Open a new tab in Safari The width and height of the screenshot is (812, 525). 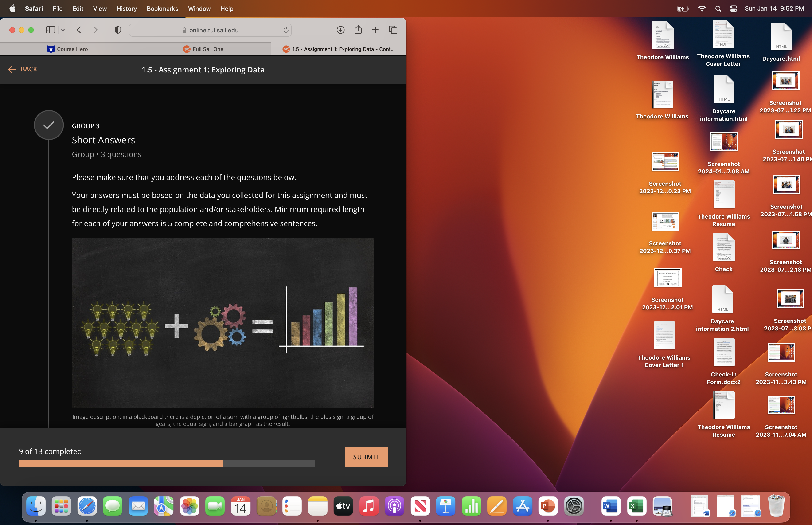coord(375,30)
